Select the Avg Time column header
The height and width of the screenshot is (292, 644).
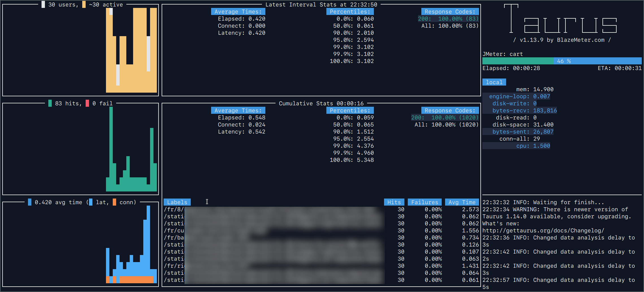click(462, 202)
